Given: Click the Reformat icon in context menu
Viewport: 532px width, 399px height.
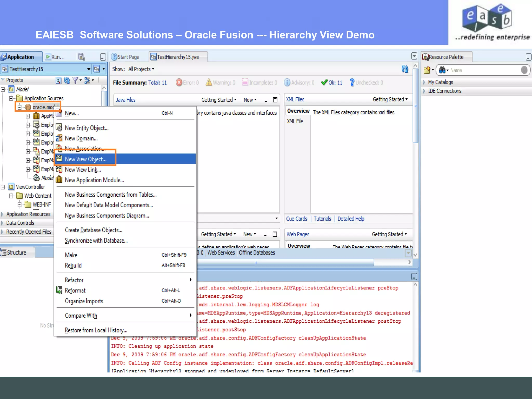Looking at the screenshot, I should pyautogui.click(x=59, y=290).
